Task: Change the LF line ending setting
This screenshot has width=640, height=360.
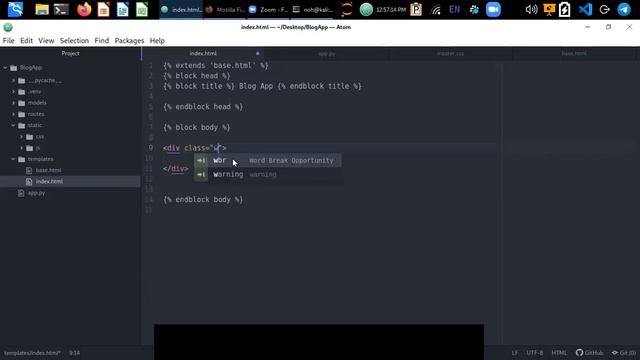Action: pos(515,353)
